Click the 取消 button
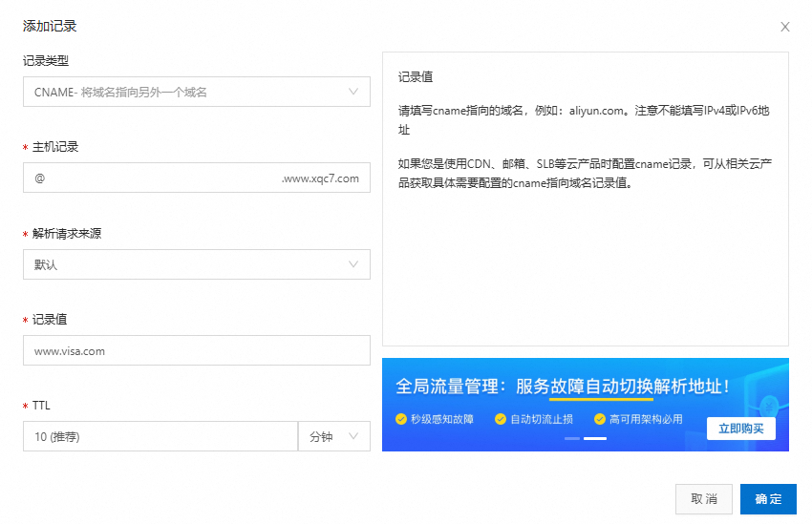Screen dimensions: 812x524 tap(704, 499)
